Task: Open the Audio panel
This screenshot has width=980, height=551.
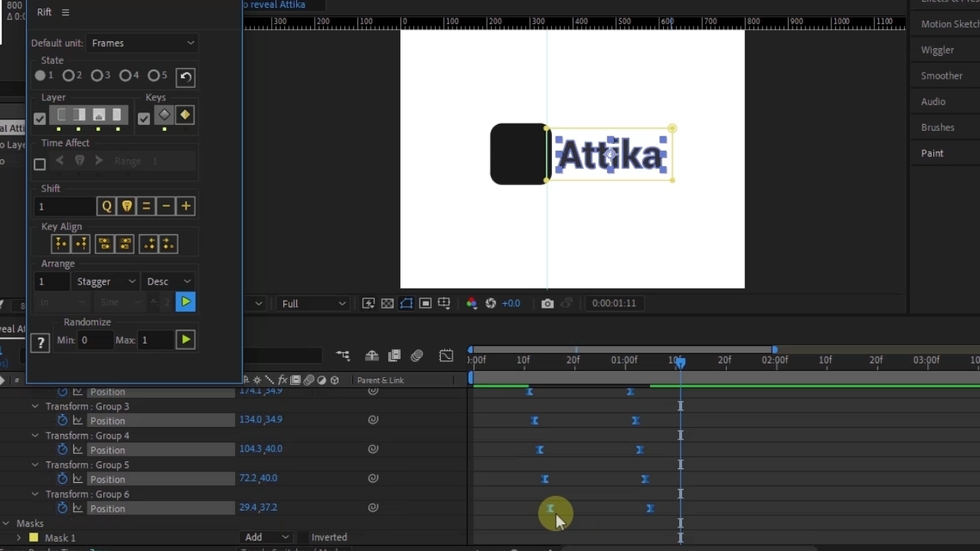Action: point(933,102)
